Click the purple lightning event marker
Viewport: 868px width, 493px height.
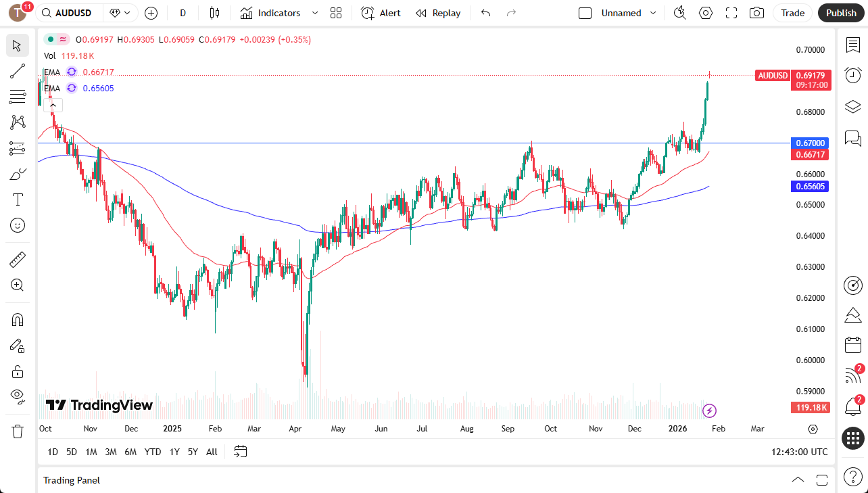point(709,410)
